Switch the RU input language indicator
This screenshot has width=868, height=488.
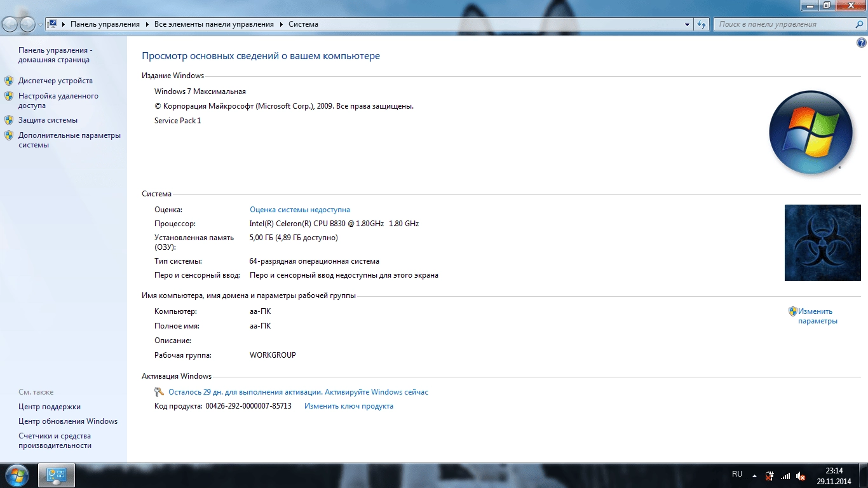coord(737,474)
